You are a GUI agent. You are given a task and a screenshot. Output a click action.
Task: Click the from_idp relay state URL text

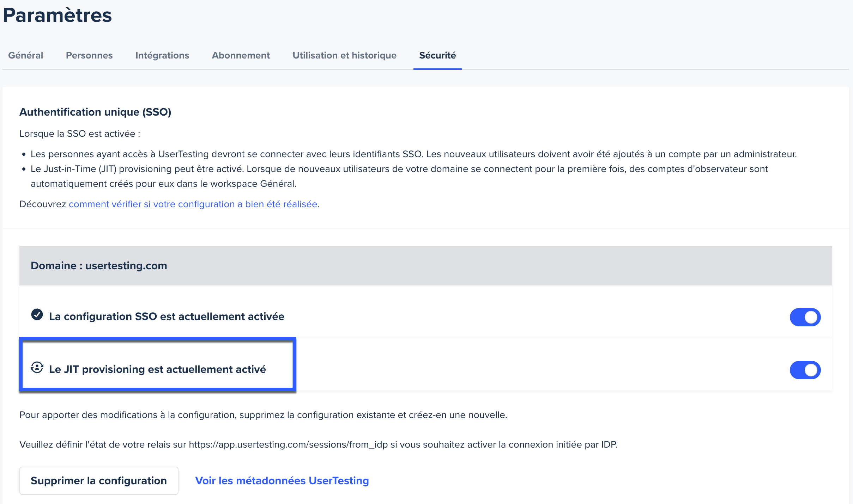click(x=288, y=444)
